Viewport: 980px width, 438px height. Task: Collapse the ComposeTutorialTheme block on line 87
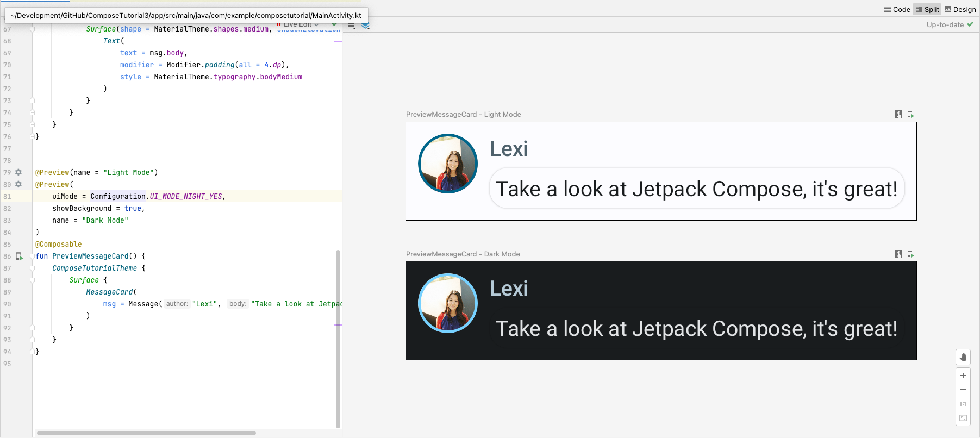click(32, 268)
